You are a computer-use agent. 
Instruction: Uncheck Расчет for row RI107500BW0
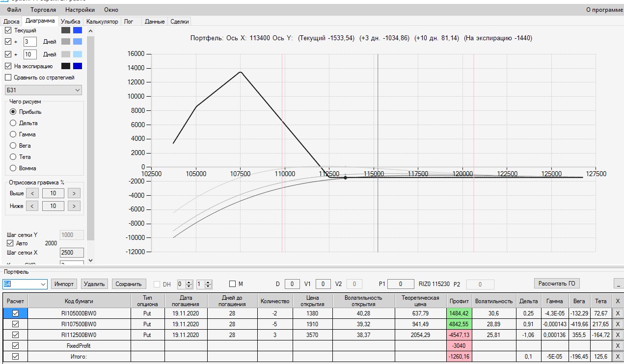(x=15, y=324)
